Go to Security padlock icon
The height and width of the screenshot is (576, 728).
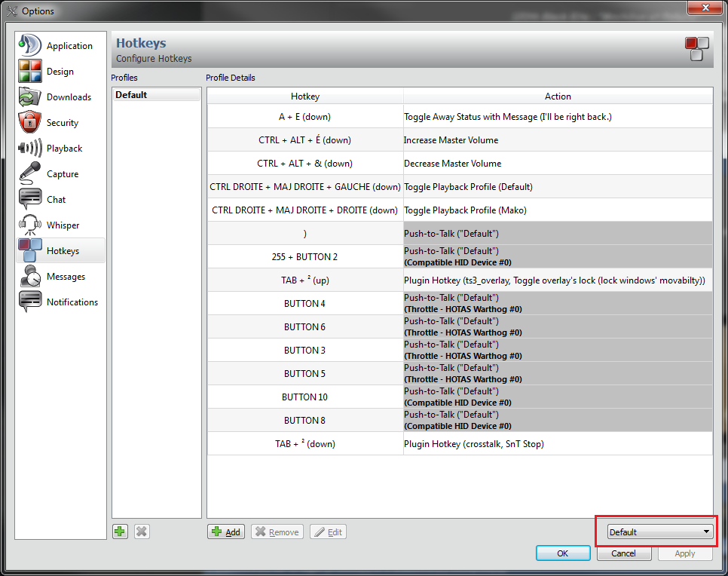coord(29,123)
